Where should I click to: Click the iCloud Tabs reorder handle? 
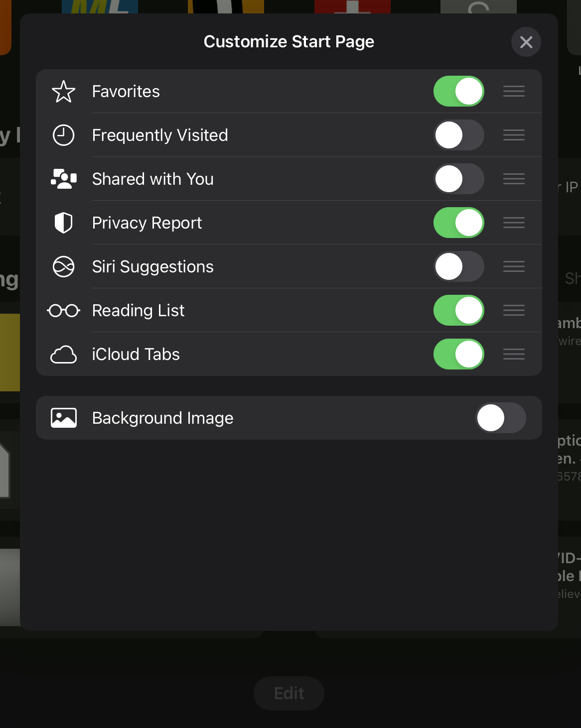pos(514,355)
